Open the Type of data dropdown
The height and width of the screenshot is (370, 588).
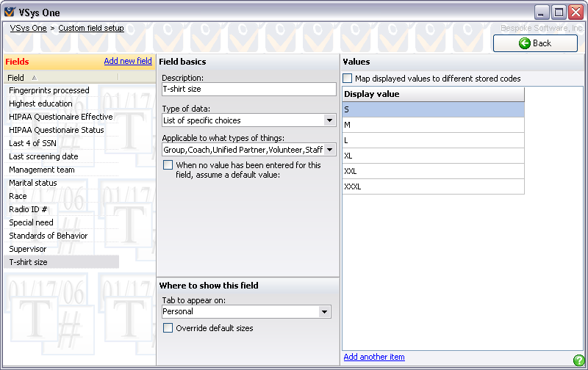(329, 120)
